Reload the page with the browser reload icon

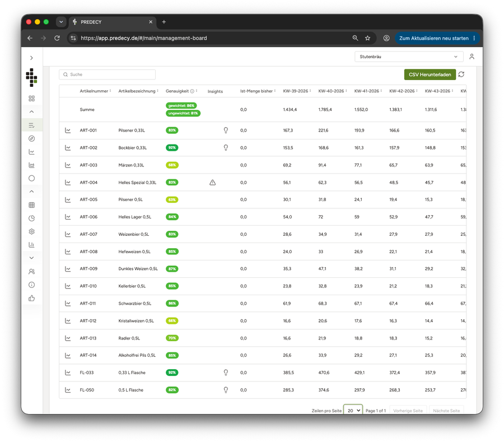click(x=57, y=38)
